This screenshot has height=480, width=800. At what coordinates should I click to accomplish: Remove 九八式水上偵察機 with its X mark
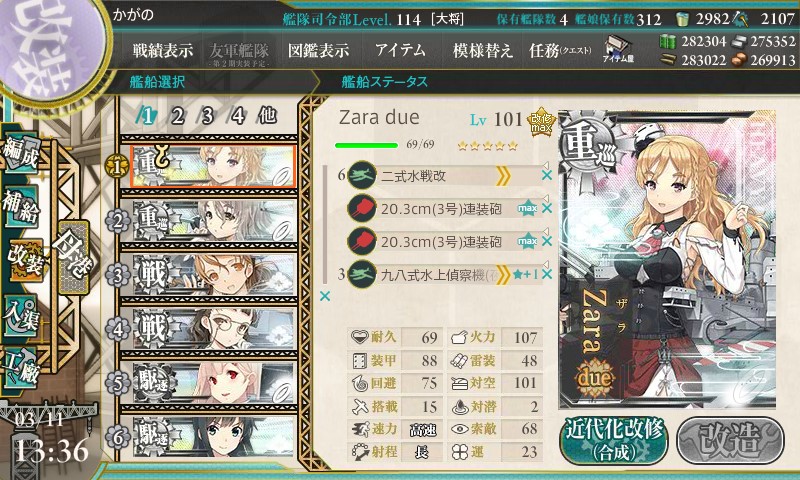coord(546,274)
